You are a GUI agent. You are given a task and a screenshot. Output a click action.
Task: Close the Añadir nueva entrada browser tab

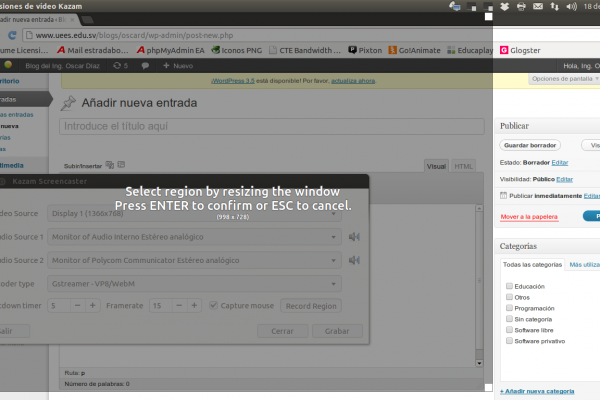pyautogui.click(x=72, y=20)
